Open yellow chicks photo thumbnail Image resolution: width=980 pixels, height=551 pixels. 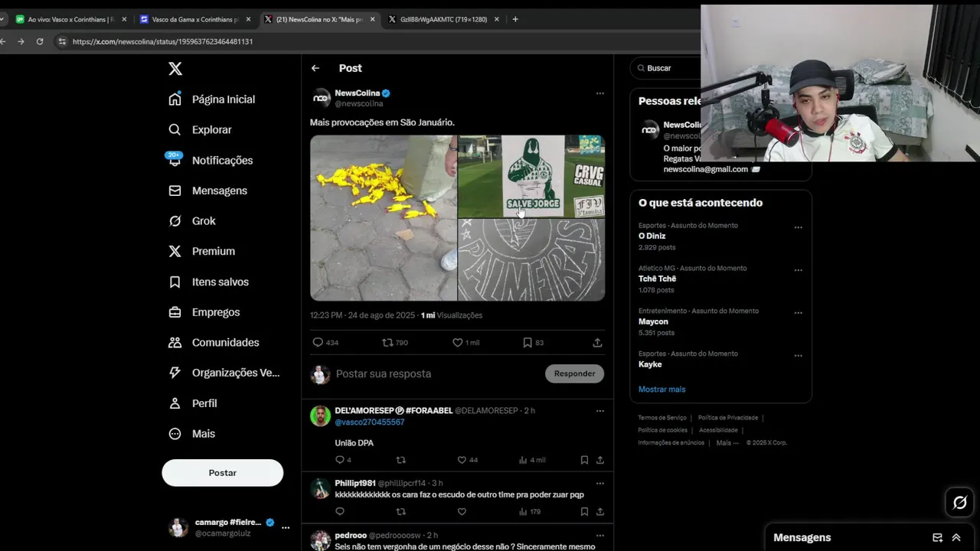[383, 218]
